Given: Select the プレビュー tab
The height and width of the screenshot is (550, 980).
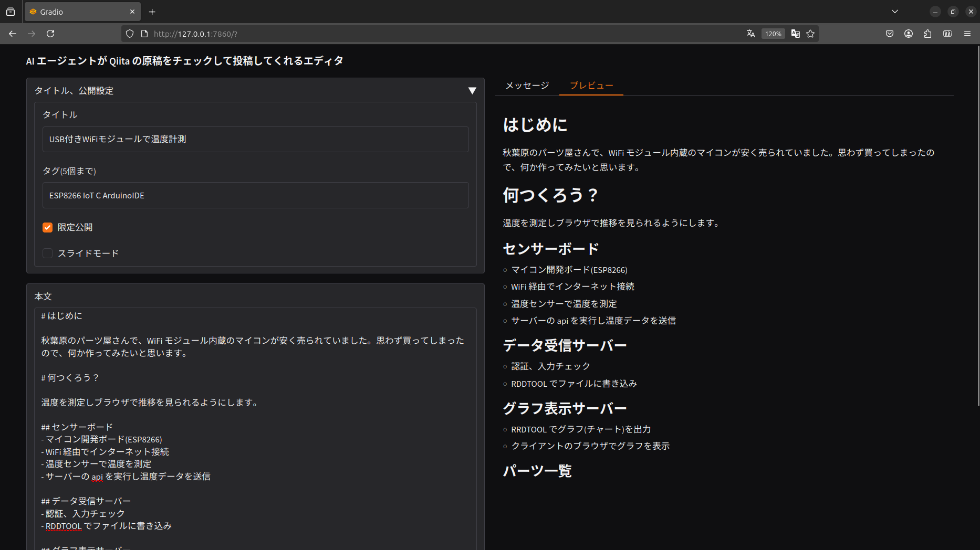Looking at the screenshot, I should (x=591, y=86).
